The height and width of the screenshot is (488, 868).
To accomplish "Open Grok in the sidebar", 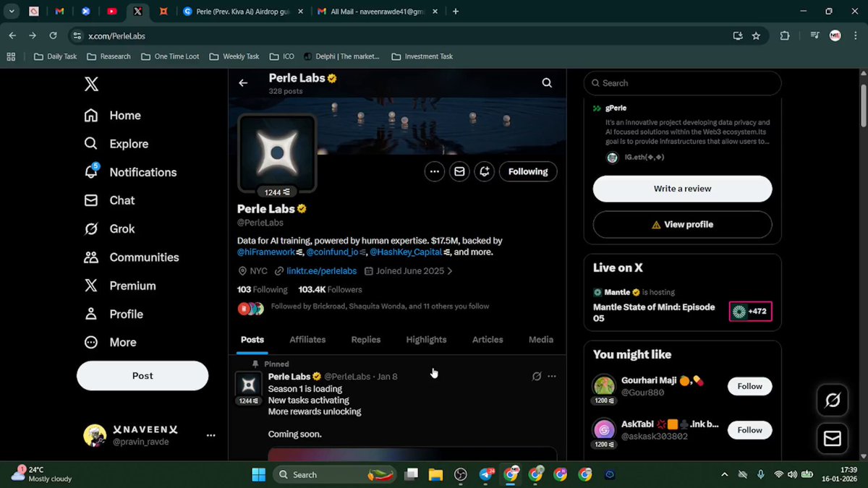I will [109, 228].
